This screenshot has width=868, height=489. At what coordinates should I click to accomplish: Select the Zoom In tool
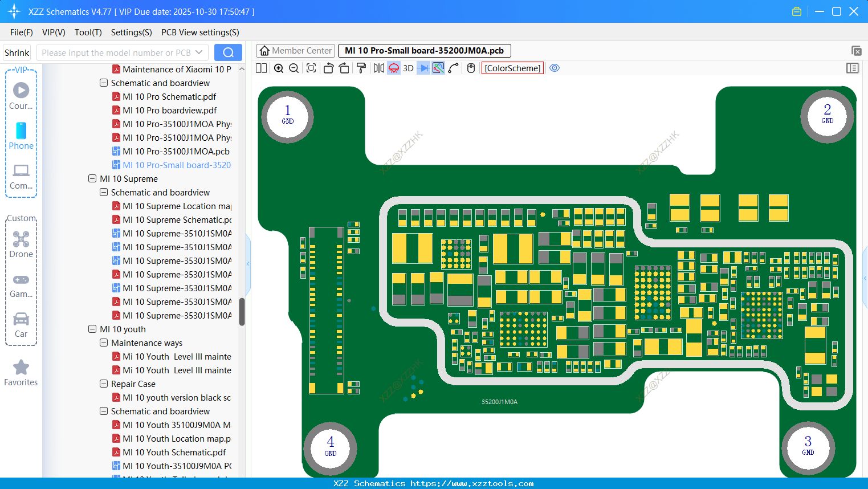pyautogui.click(x=279, y=68)
